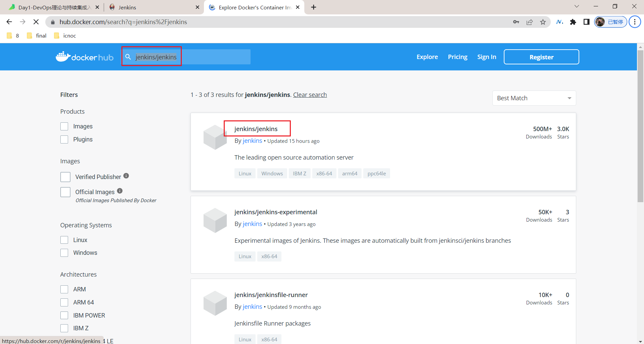
Task: Check the Windows operating system filter
Action: [64, 253]
